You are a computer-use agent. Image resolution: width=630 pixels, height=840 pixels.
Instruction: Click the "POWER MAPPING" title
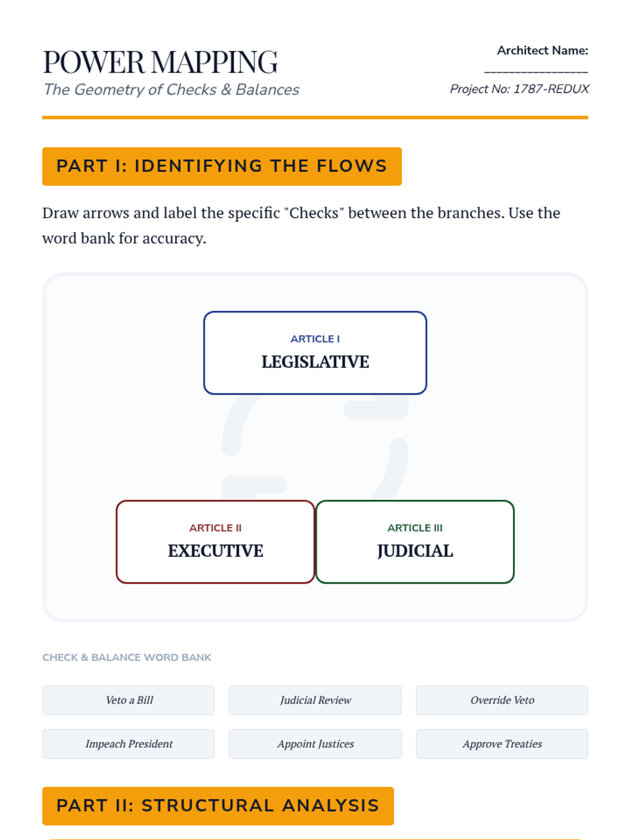pyautogui.click(x=160, y=62)
